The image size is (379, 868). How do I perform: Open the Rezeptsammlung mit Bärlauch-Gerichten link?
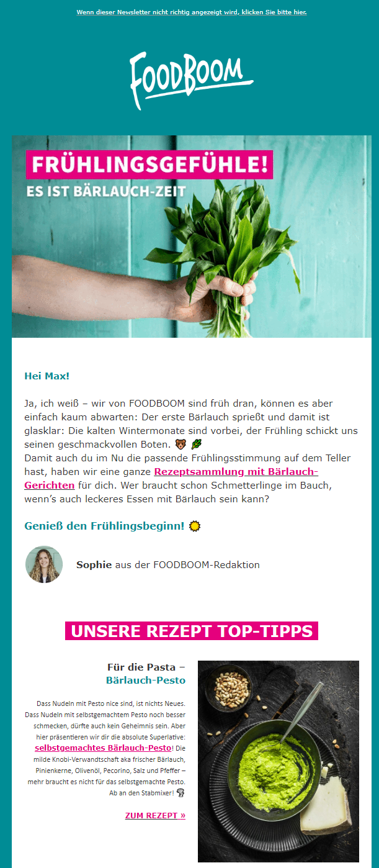point(171,479)
